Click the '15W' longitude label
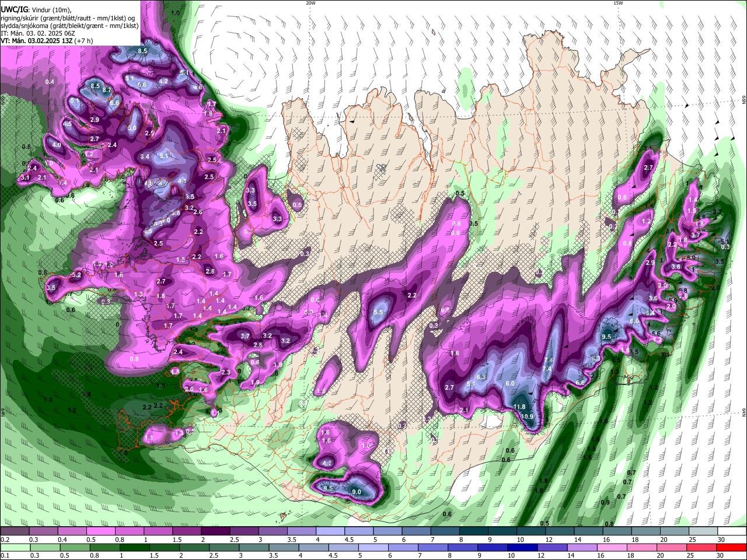The width and height of the screenshot is (747, 560). click(618, 3)
